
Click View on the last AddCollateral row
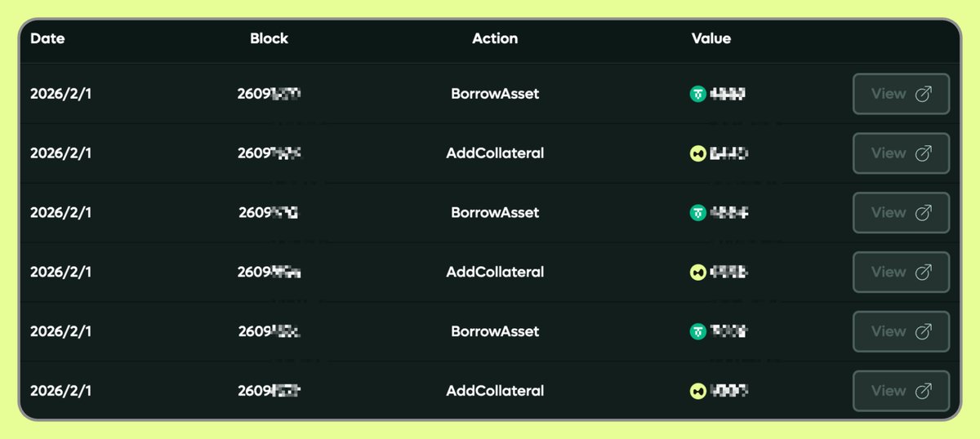(901, 391)
